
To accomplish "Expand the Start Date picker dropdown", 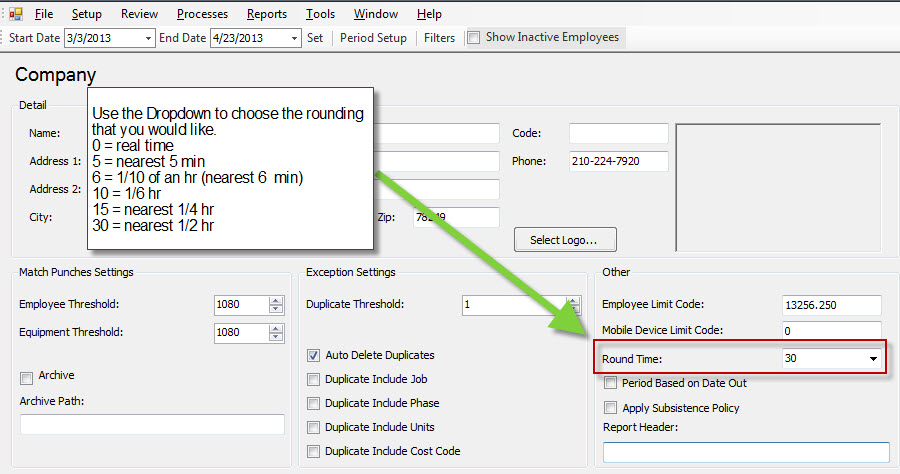I will coord(148,38).
